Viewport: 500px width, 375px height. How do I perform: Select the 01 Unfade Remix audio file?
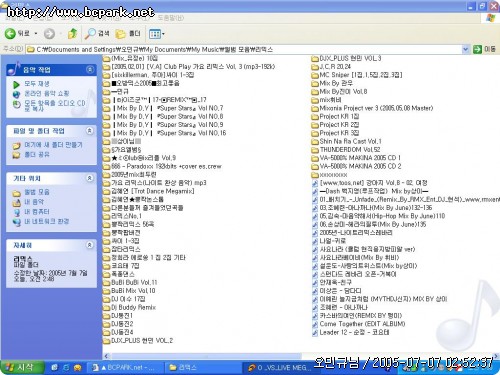tap(406, 200)
